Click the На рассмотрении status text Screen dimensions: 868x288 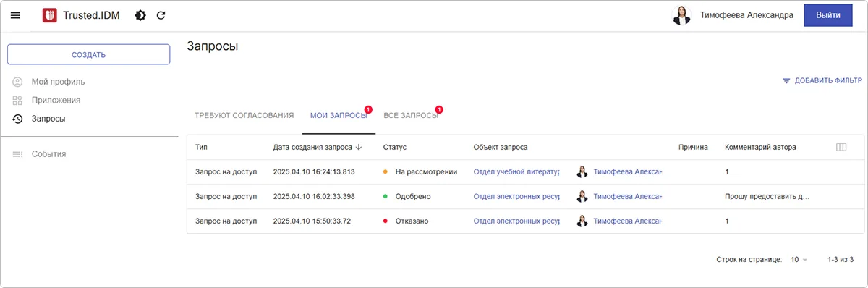coord(426,172)
